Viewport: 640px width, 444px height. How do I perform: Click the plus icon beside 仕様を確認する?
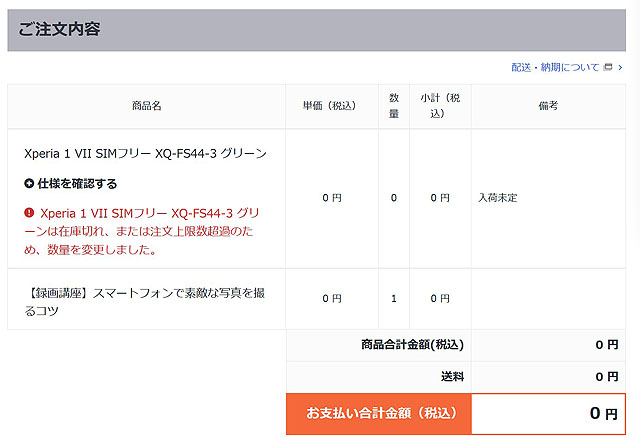[x=29, y=184]
